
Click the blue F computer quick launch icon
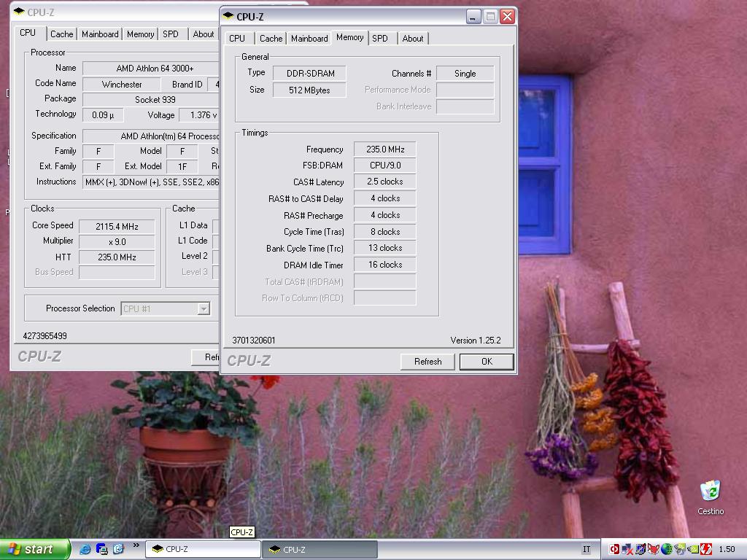click(x=101, y=549)
